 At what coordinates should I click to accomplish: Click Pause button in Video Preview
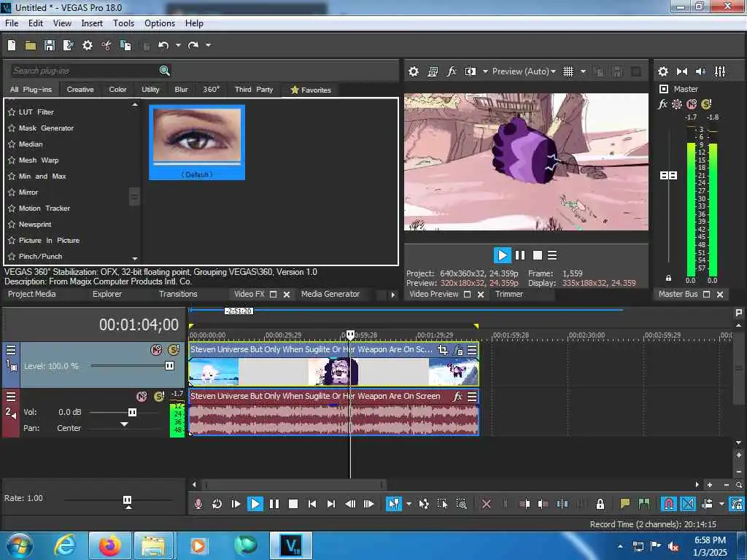tap(519, 255)
